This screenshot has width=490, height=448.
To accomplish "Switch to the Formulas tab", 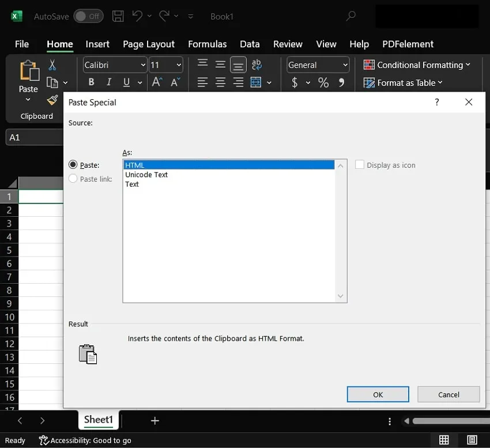I will (x=207, y=44).
